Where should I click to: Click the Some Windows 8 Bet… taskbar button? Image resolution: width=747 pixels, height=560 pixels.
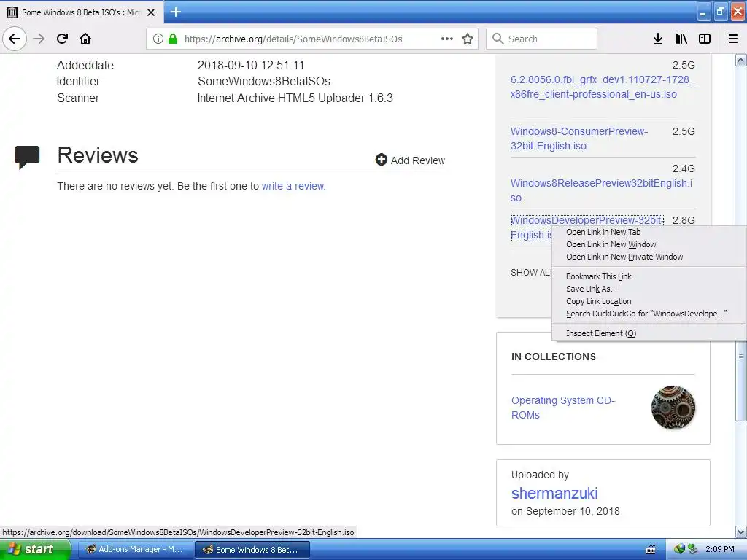[x=252, y=550]
